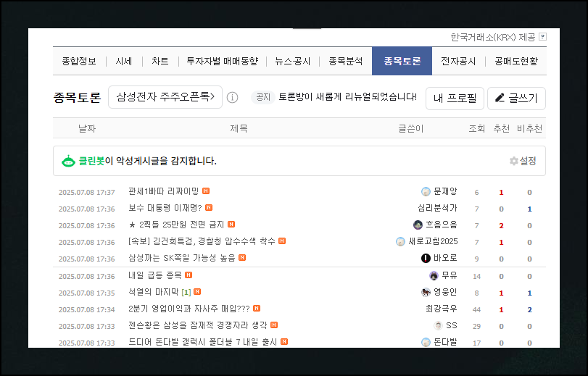The height and width of the screenshot is (376, 588).
Task: Open 투자자별 매매동향 tab
Action: pos(223,61)
